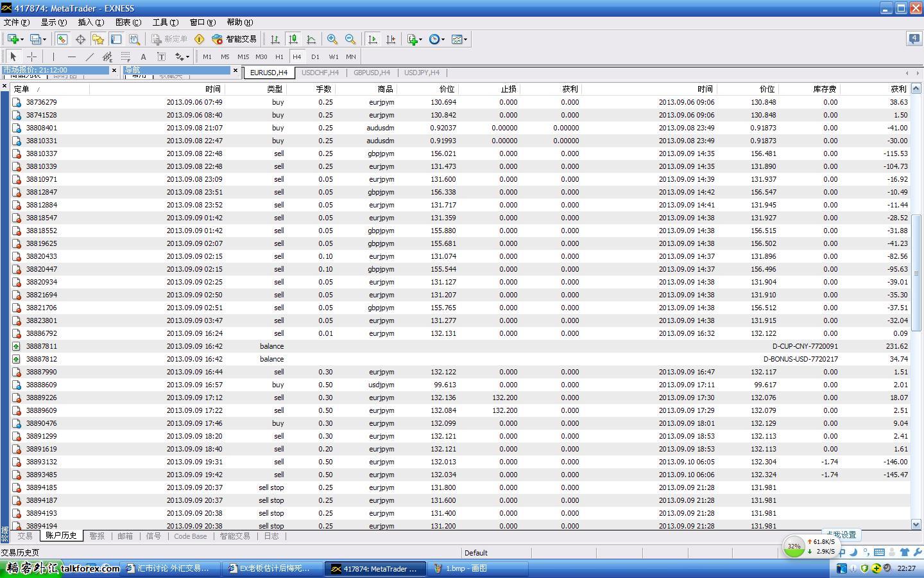This screenshot has height=578, width=924.
Task: Switch chart to W1 timeframe
Action: point(333,57)
